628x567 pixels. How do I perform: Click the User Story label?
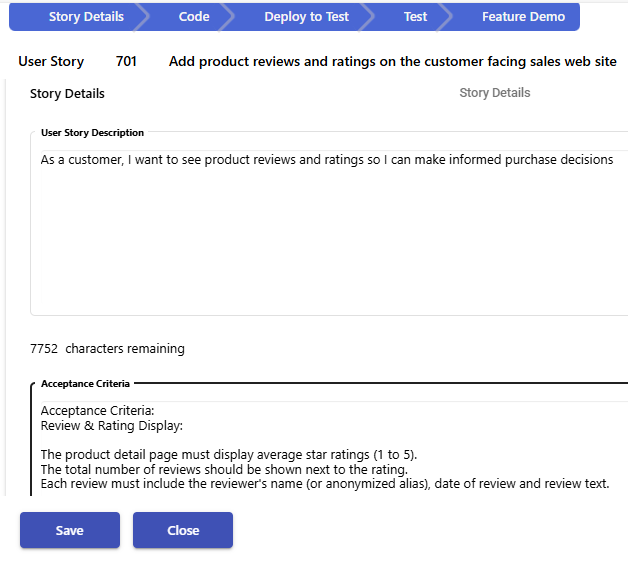(x=51, y=61)
